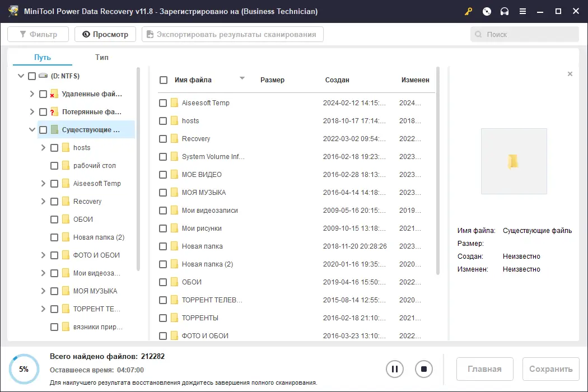Click МОЕ ВИДЕО folder icon
The width and height of the screenshot is (588, 392).
coord(174,174)
